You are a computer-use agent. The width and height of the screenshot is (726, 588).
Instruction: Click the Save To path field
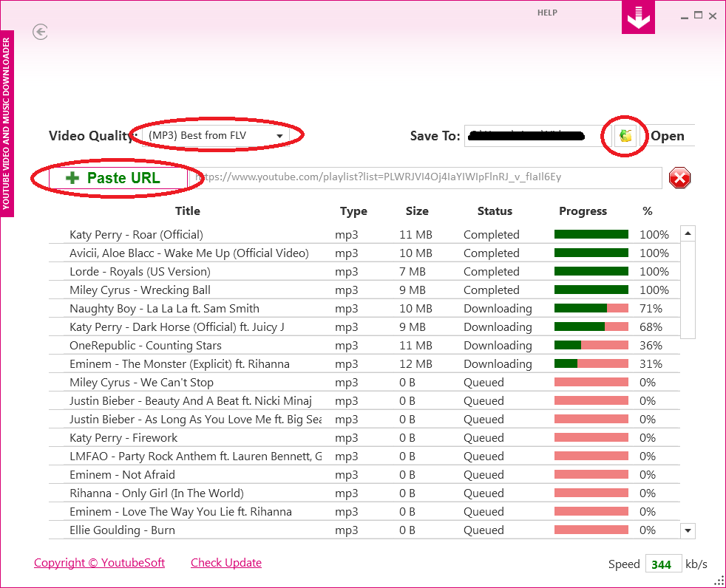tap(538, 136)
